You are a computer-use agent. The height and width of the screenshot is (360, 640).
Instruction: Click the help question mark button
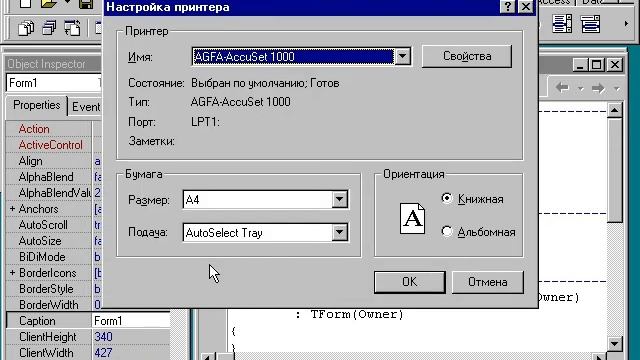click(x=507, y=7)
